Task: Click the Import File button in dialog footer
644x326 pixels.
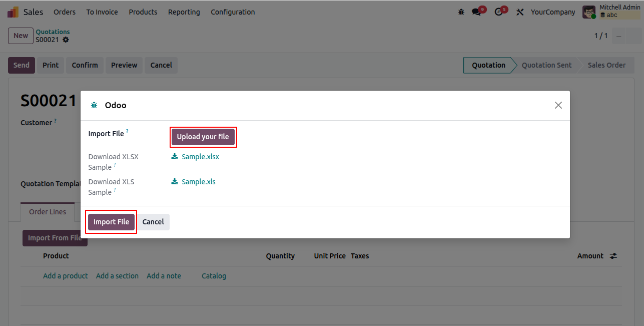Action: point(111,222)
